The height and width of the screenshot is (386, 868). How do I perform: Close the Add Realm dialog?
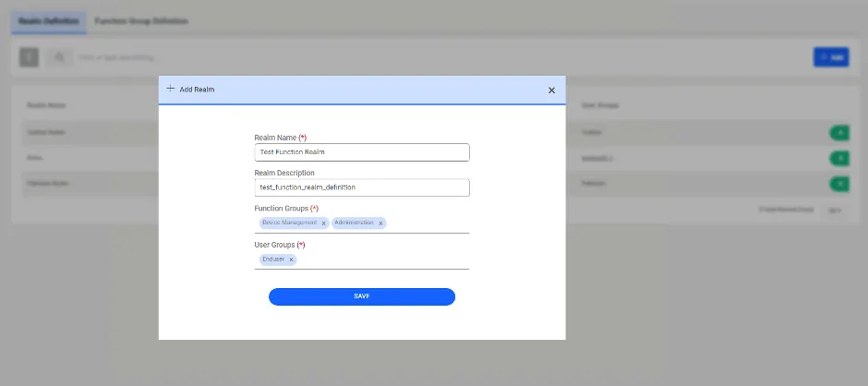pos(551,90)
